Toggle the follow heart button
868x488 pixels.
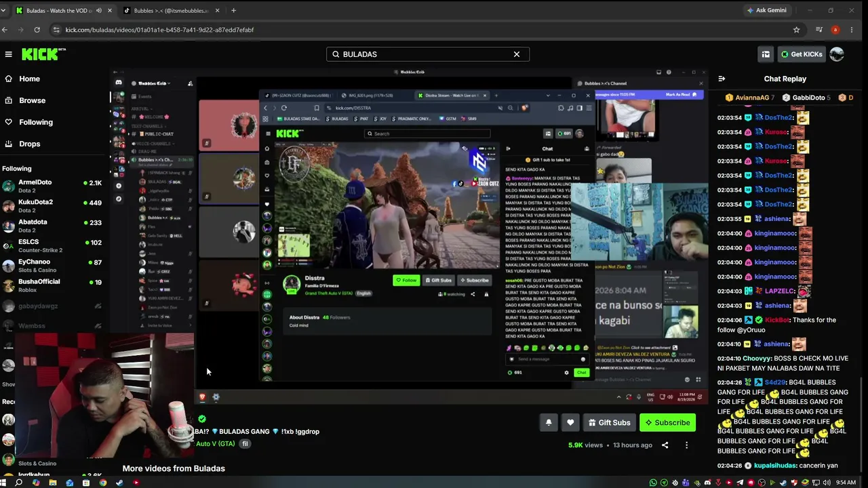tap(570, 422)
